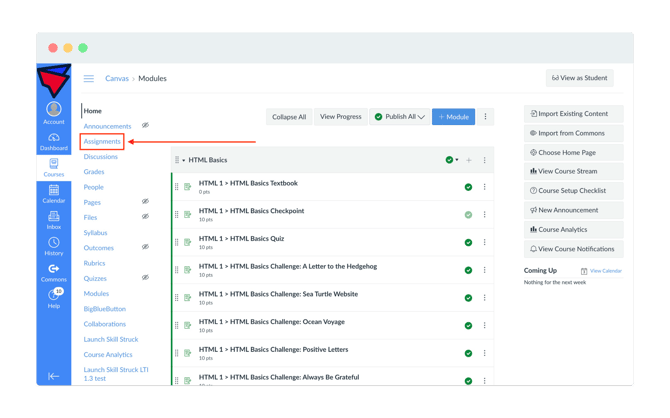Click the View Calendar link

[605, 271]
